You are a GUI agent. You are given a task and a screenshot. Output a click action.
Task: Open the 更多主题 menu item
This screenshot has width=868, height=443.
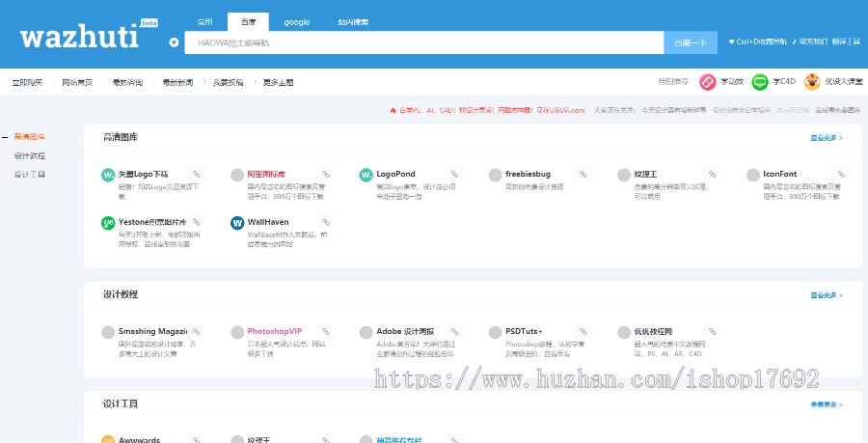(x=278, y=82)
